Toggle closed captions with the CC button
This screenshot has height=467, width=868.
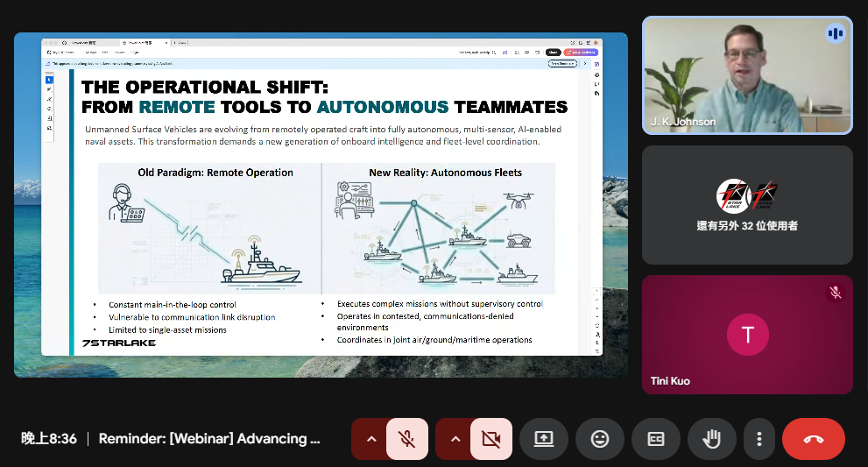click(656, 439)
